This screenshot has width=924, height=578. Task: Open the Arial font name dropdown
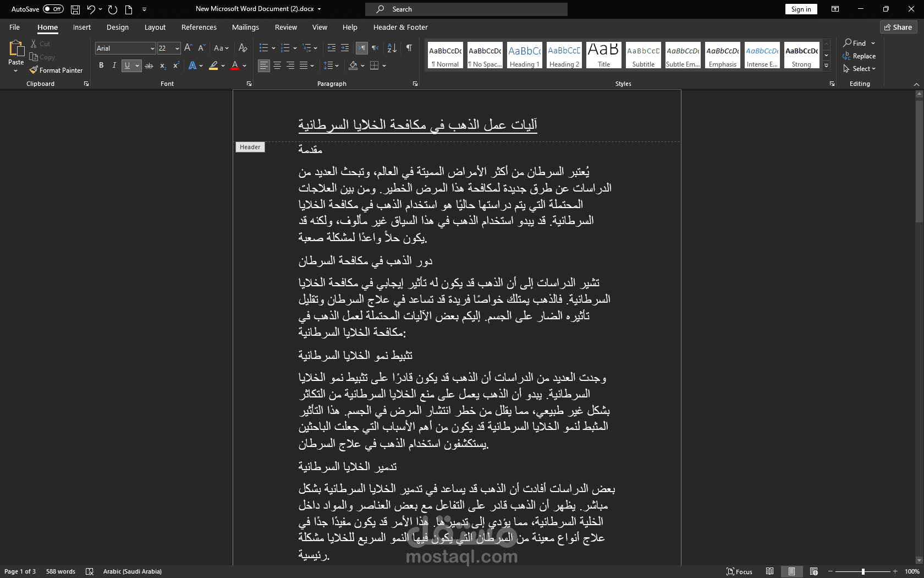tap(152, 48)
